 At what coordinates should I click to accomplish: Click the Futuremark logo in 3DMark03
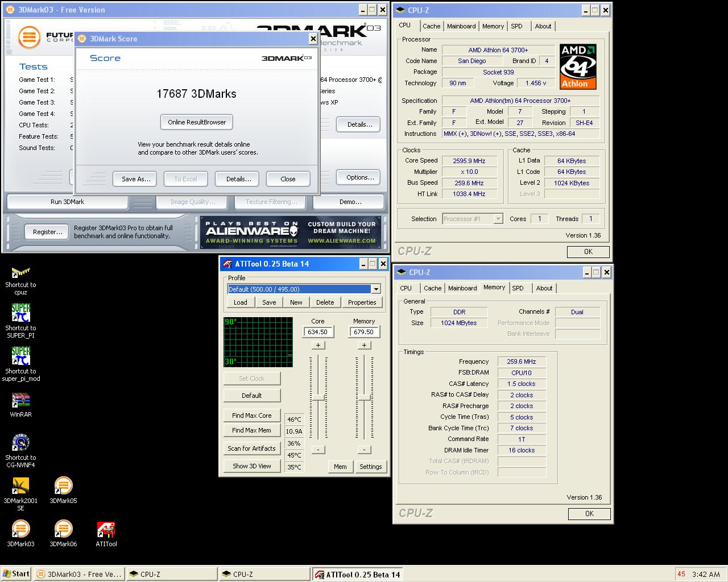[x=30, y=37]
